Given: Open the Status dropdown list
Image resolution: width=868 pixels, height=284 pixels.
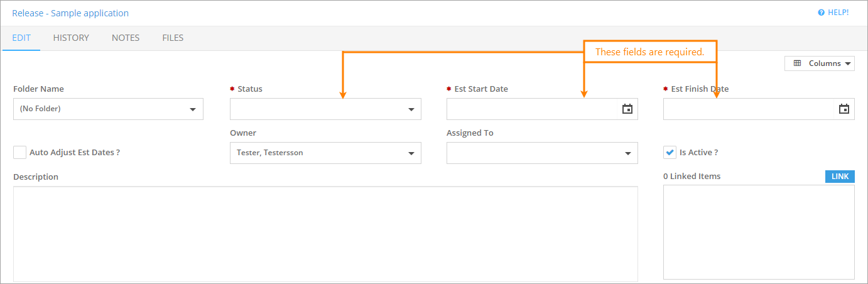Looking at the screenshot, I should pyautogui.click(x=411, y=109).
